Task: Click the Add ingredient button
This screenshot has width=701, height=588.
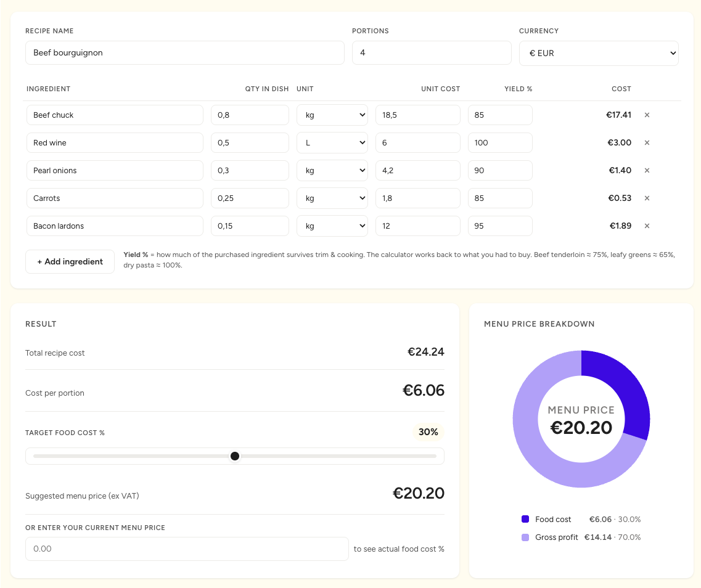Action: point(70,261)
